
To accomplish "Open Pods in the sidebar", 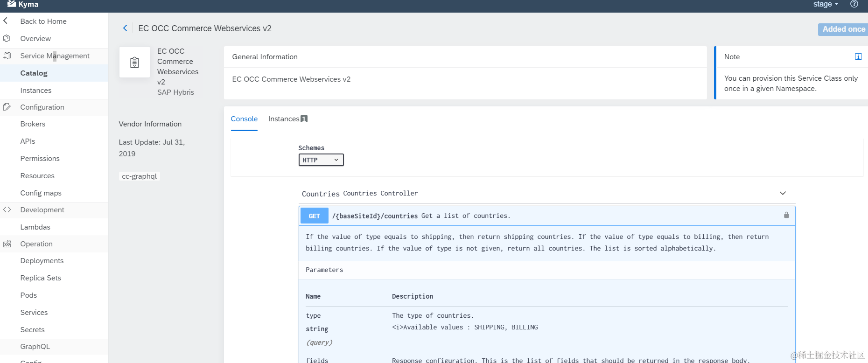I will [28, 295].
